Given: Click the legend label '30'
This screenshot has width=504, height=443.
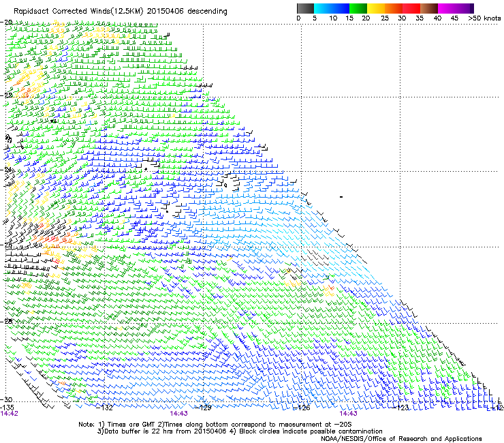Looking at the screenshot, I should point(402,18).
